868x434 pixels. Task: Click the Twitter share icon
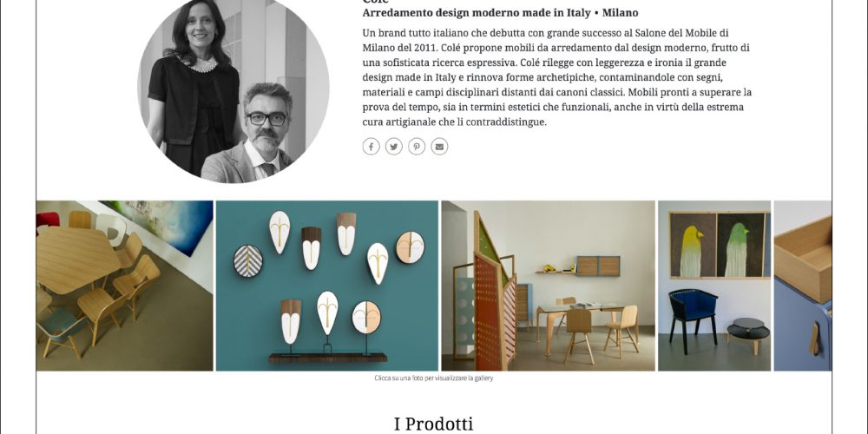click(x=393, y=147)
